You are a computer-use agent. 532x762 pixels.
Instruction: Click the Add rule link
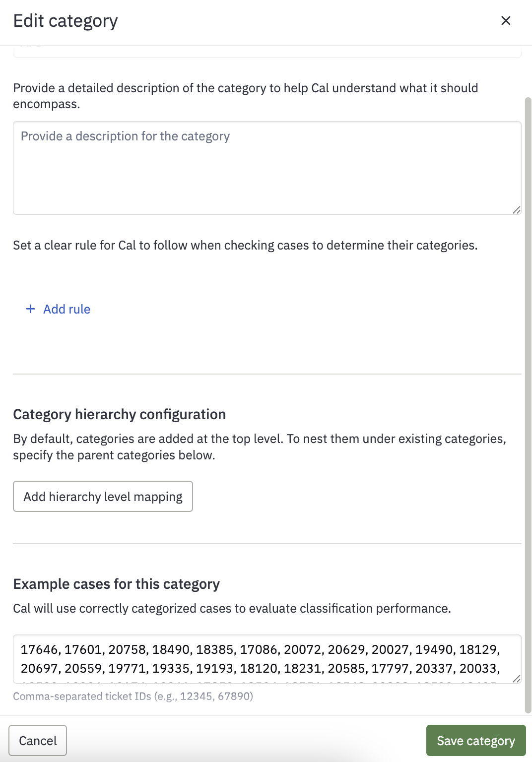[66, 309]
